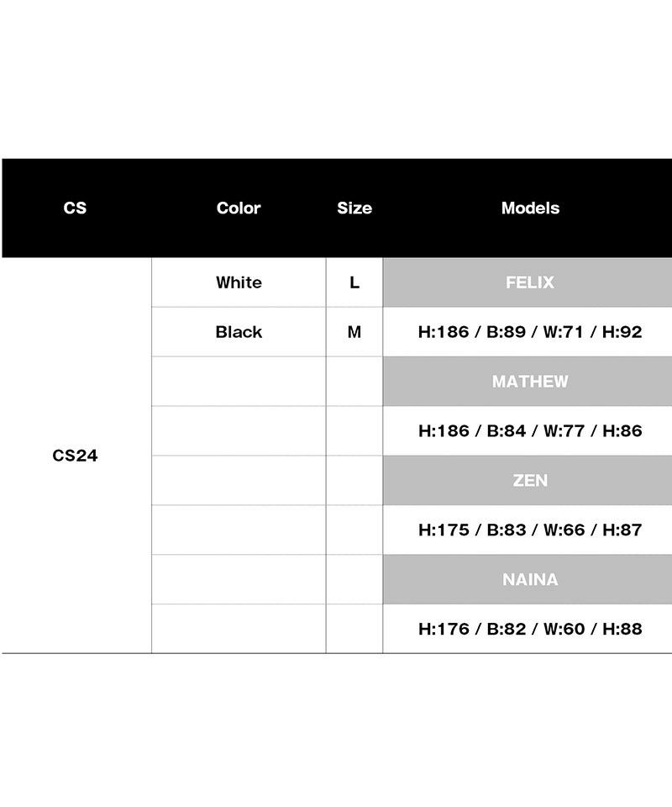Click the Color column header

[x=239, y=208]
